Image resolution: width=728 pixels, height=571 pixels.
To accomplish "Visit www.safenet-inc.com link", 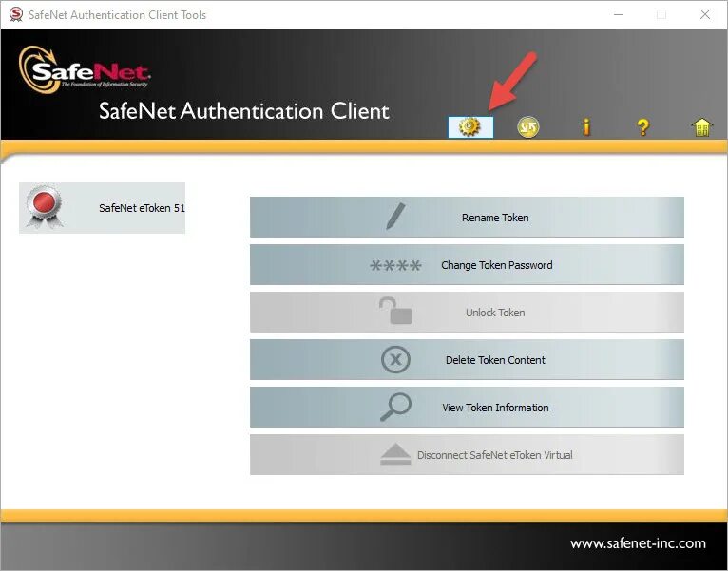I will (638, 543).
